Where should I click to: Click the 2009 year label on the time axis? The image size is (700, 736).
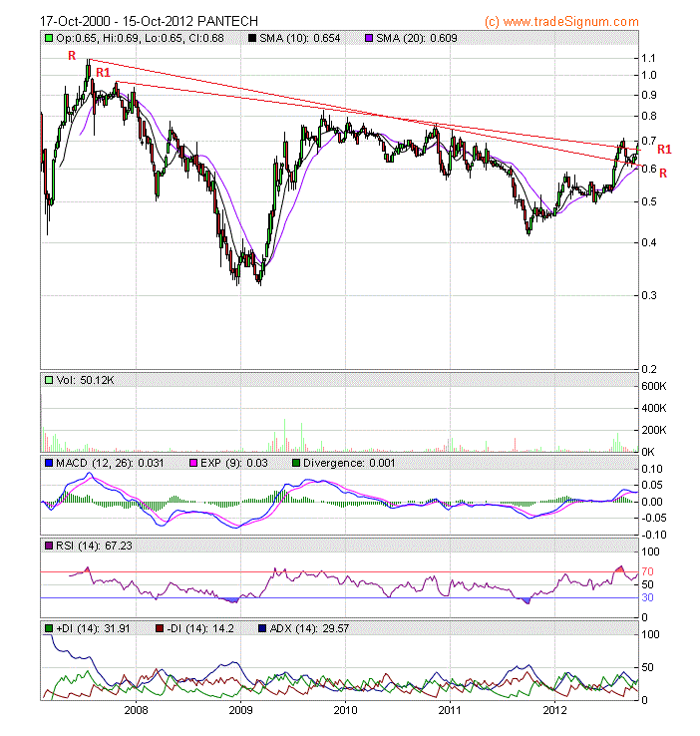tap(240, 710)
